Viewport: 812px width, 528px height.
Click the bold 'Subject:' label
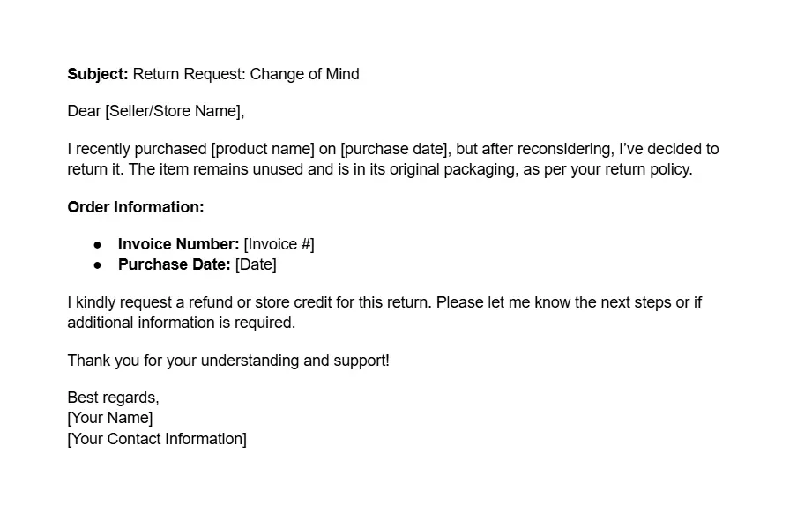[97, 74]
